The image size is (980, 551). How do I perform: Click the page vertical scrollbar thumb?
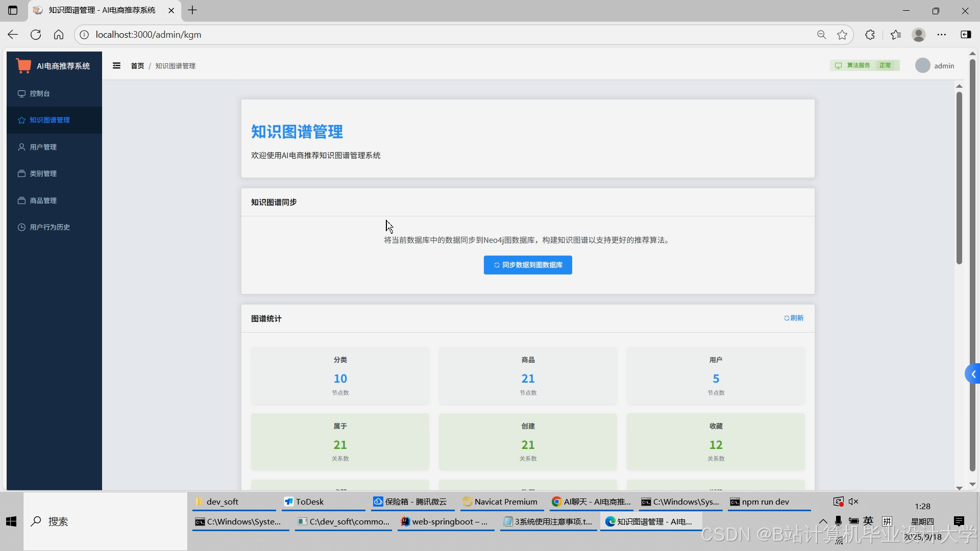pos(959,179)
